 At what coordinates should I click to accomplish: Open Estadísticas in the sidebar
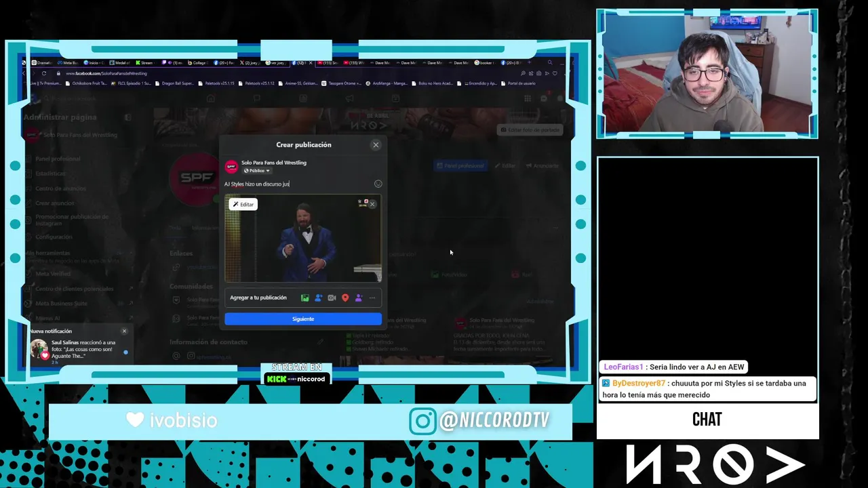pyautogui.click(x=51, y=174)
